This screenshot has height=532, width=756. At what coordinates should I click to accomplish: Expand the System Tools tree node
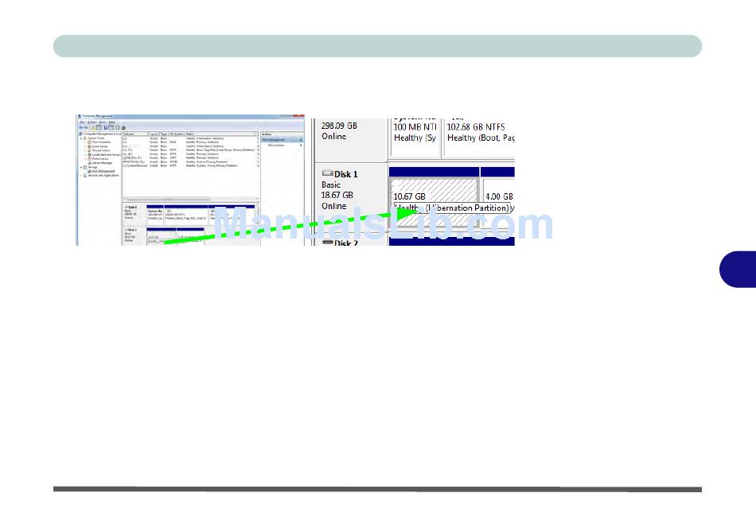(x=81, y=138)
